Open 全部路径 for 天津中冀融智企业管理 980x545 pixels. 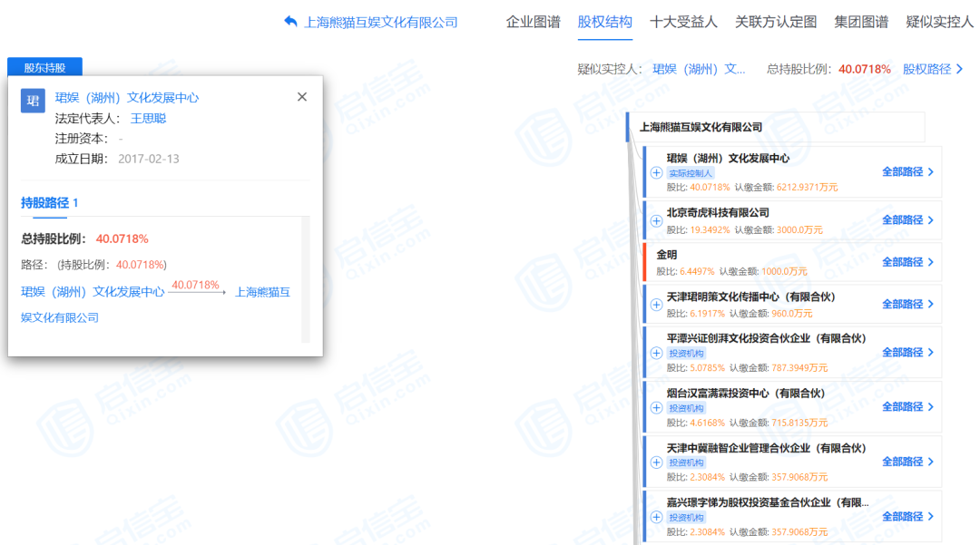point(907,462)
